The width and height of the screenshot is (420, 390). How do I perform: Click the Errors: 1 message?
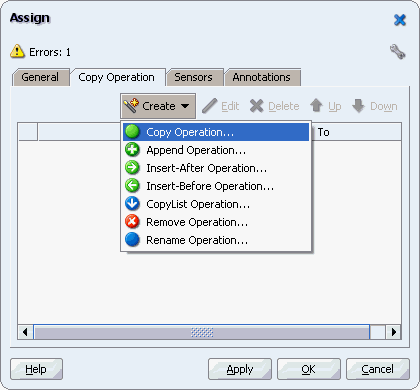pyautogui.click(x=50, y=52)
